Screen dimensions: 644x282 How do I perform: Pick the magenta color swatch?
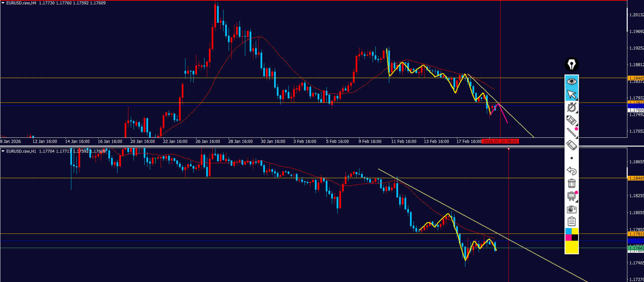[568, 238]
